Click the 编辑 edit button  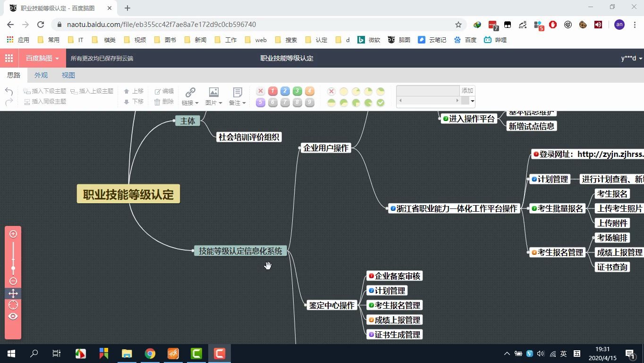[164, 91]
